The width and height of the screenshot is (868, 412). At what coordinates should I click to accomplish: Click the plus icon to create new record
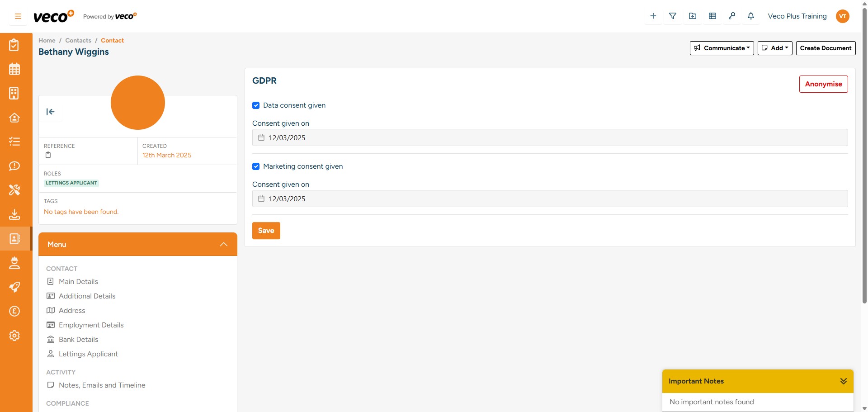coord(653,16)
